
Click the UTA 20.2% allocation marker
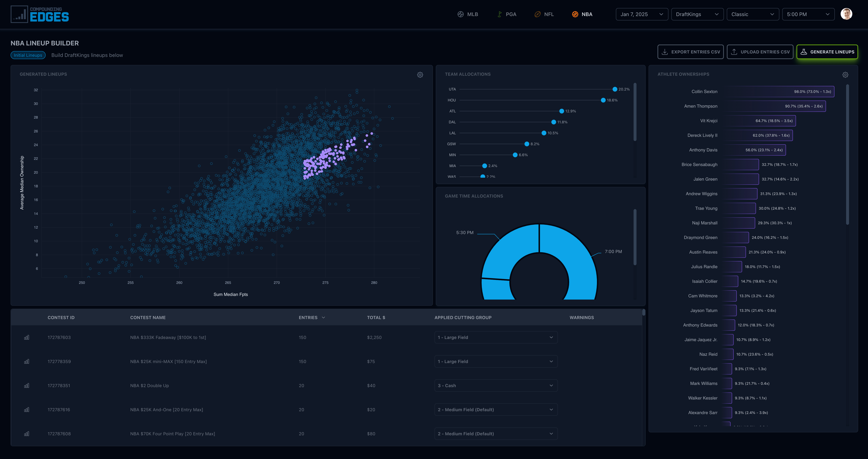point(615,89)
